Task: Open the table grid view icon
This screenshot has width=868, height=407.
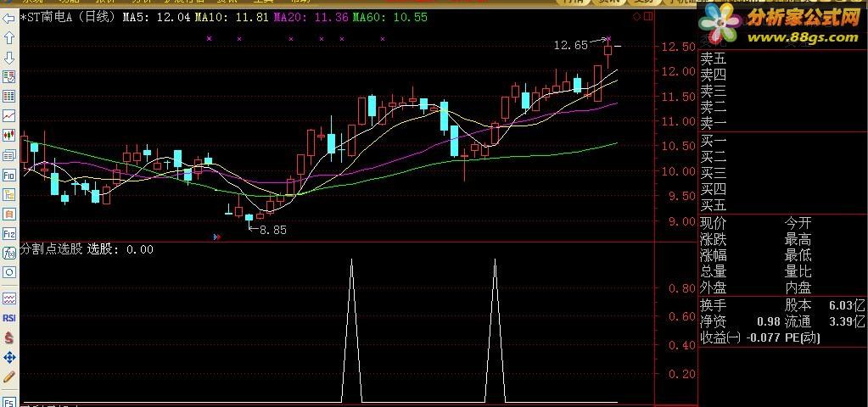Action: click(8, 96)
